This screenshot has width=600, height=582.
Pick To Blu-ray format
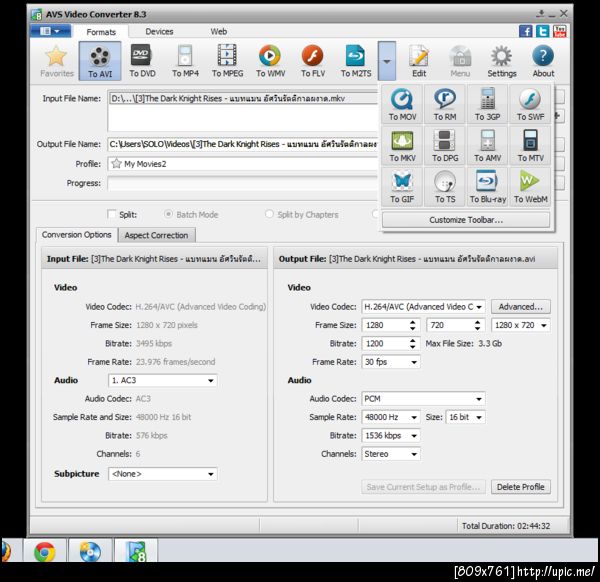(488, 187)
